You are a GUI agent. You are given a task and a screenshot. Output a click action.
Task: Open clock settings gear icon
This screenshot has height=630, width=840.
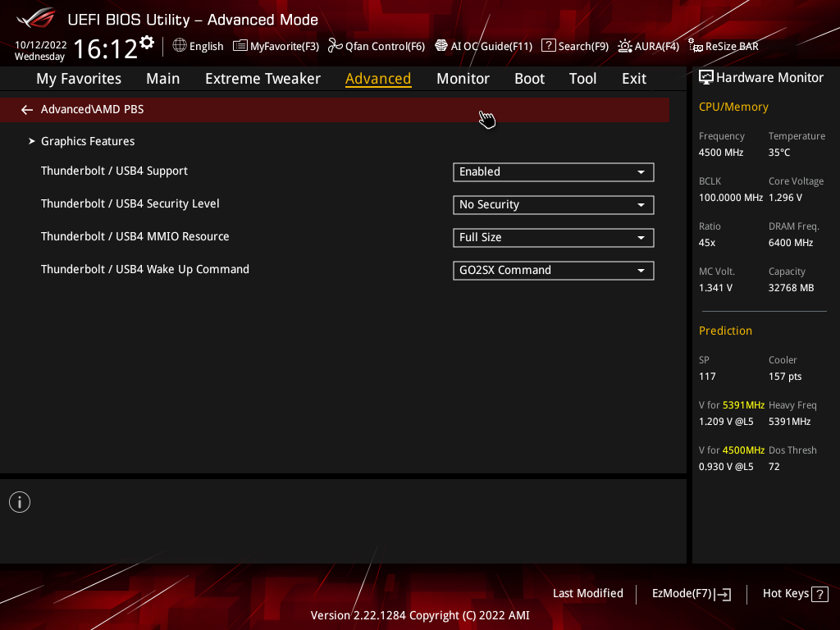(x=147, y=43)
